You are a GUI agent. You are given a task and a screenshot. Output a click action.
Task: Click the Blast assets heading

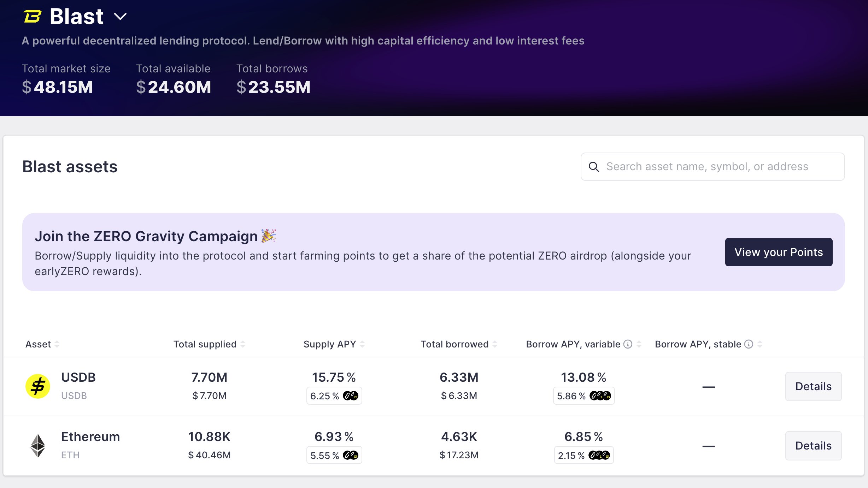(x=70, y=167)
